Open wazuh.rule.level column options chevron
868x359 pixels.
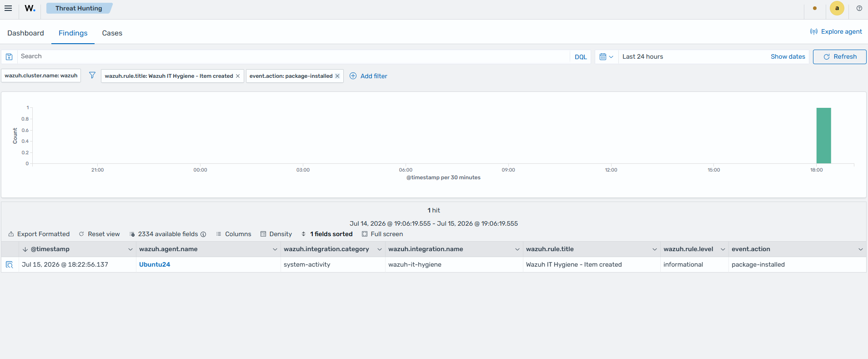point(723,249)
